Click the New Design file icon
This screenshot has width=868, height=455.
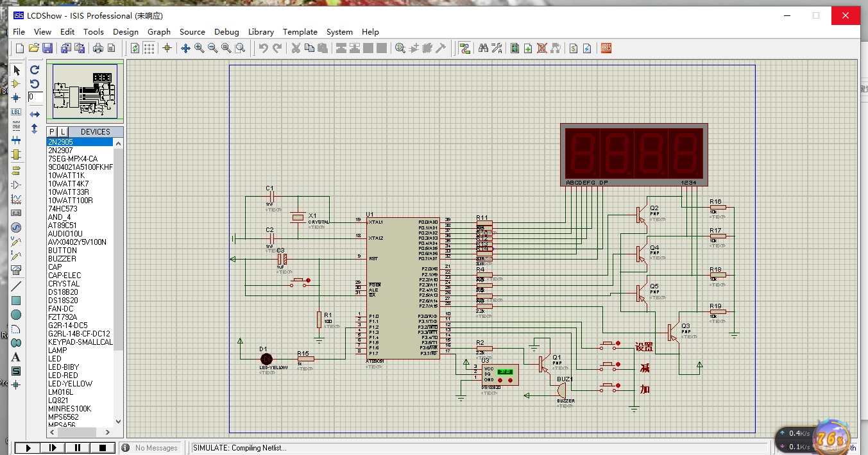[x=19, y=48]
